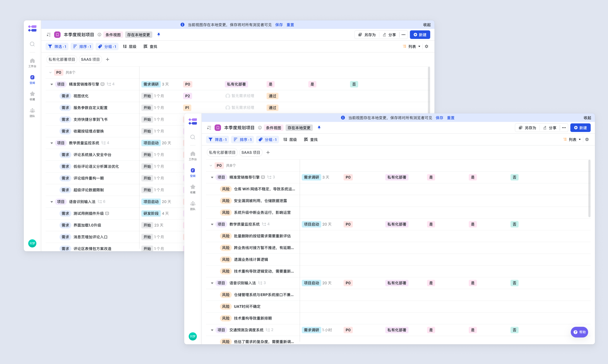Open 查找 find in the front window toolbar

[x=311, y=139]
